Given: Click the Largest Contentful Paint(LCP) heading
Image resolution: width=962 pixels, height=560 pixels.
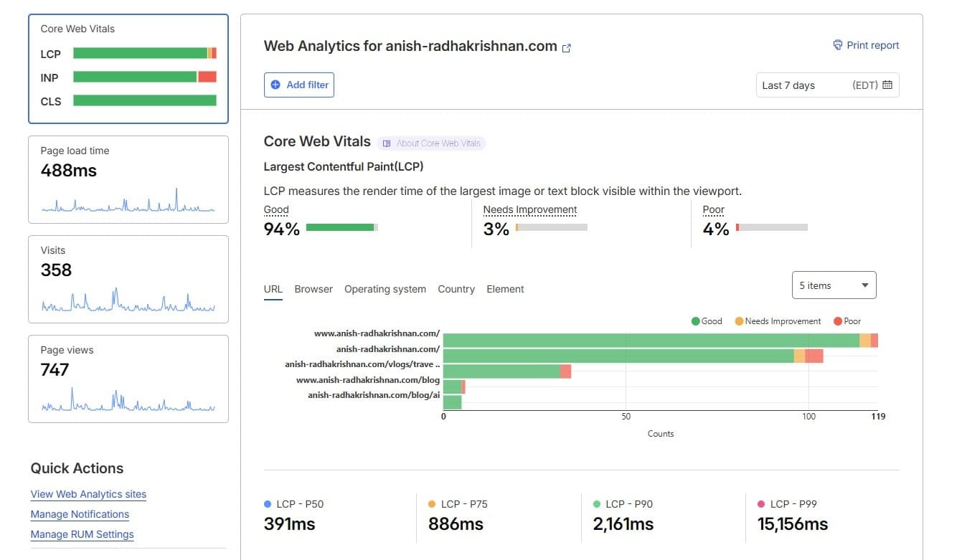Looking at the screenshot, I should point(344,166).
